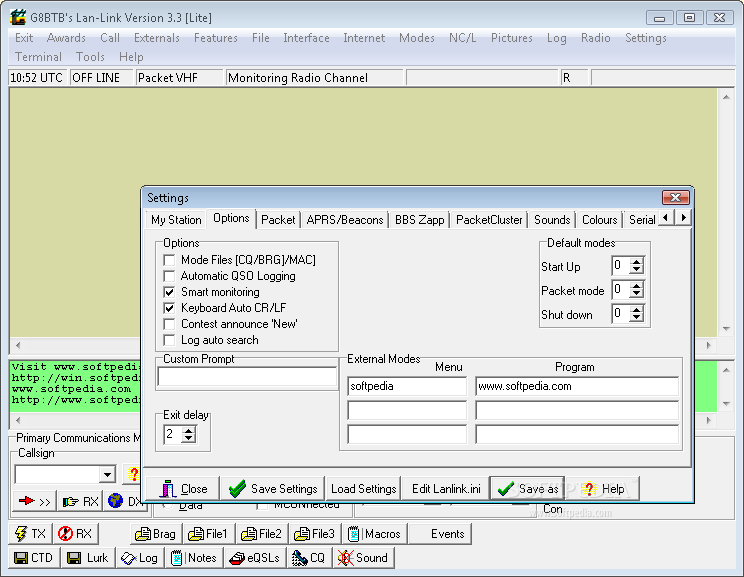Click main window vertical scrollbar down arrow

click(x=726, y=329)
